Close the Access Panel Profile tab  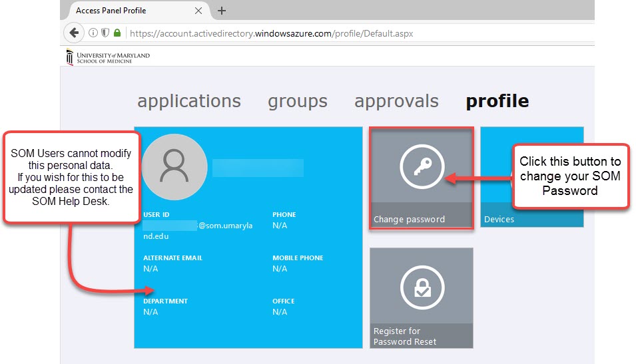click(x=199, y=11)
